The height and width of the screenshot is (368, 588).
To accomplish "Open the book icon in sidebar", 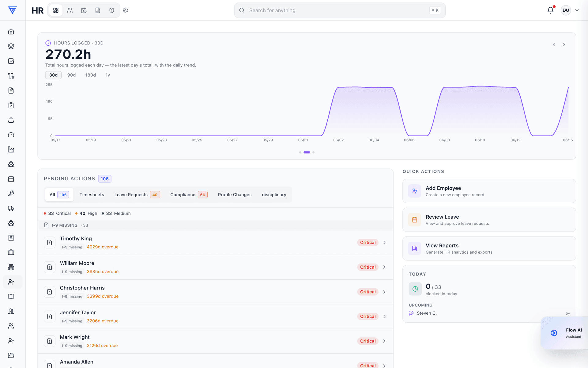I will pos(11,297).
